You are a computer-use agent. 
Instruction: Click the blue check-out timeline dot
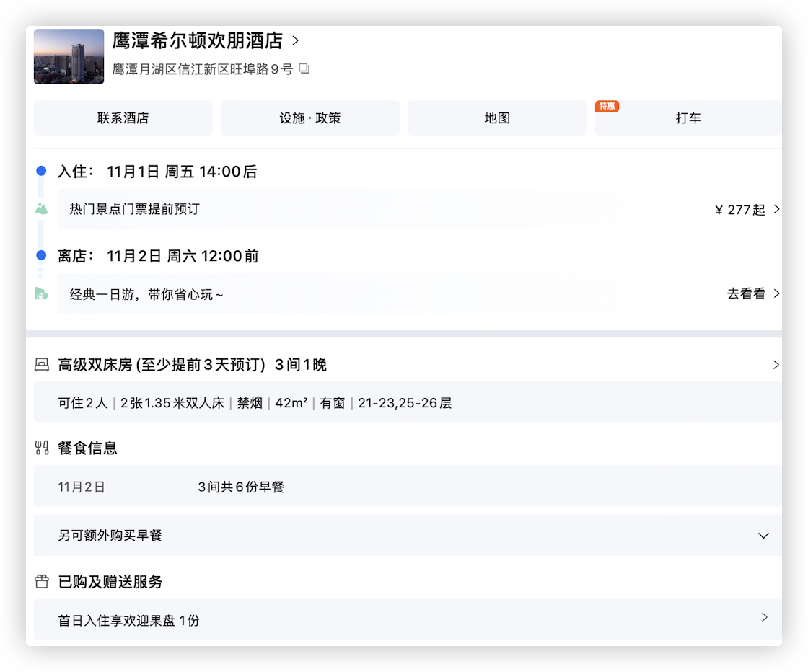click(41, 255)
